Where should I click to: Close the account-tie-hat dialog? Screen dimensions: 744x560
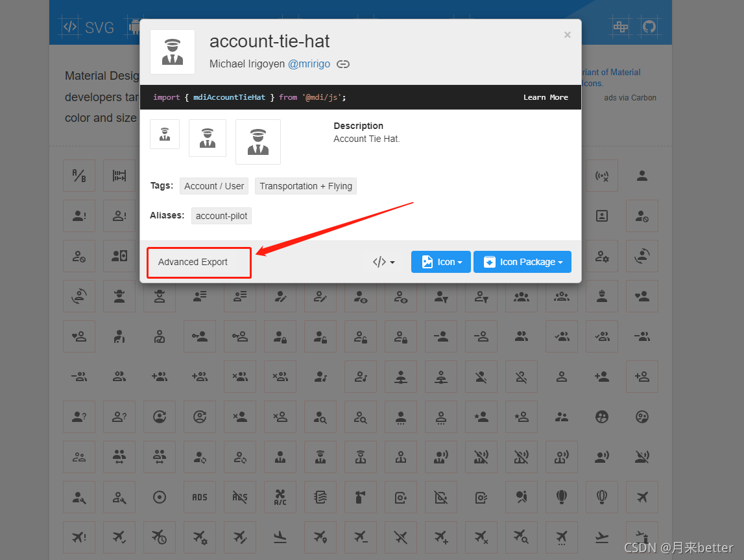pyautogui.click(x=567, y=34)
